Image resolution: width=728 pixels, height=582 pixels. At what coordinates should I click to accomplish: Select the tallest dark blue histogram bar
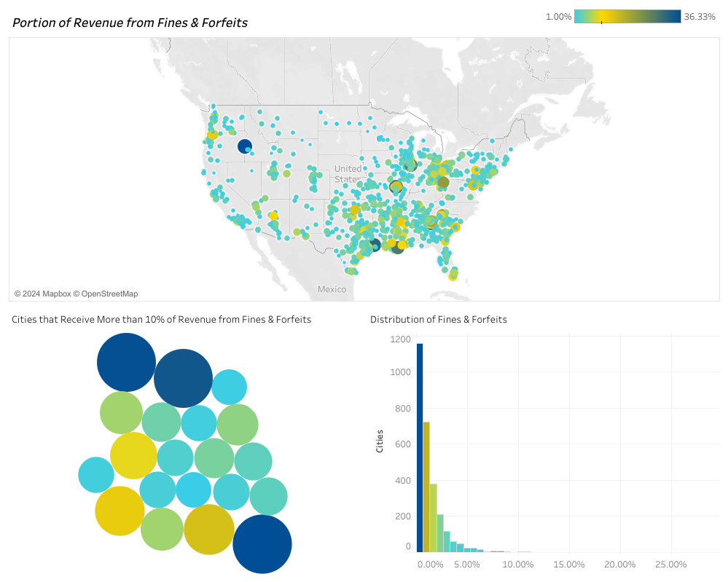coord(420,447)
